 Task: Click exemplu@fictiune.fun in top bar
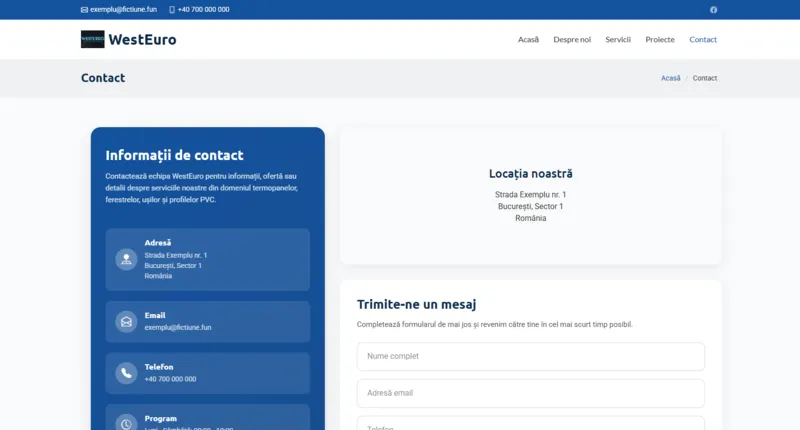[x=123, y=10]
